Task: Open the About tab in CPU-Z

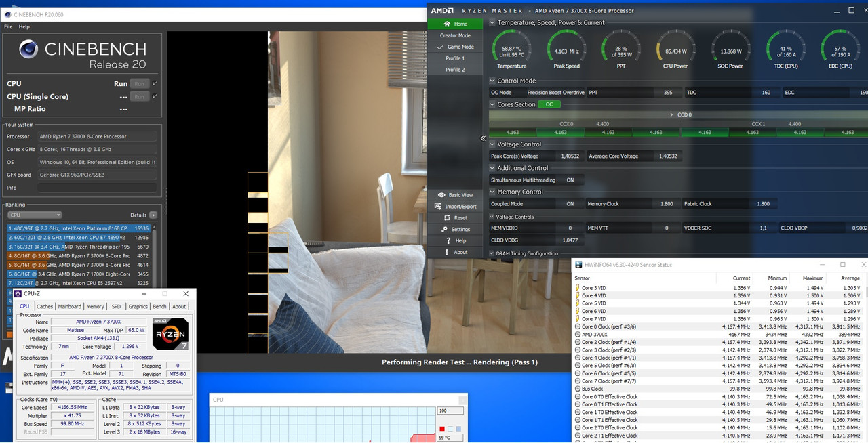Action: pyautogui.click(x=179, y=306)
